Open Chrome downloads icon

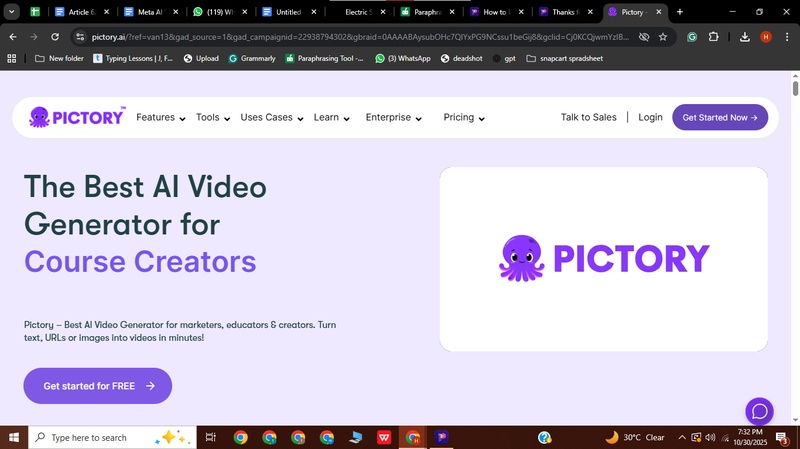745,37
